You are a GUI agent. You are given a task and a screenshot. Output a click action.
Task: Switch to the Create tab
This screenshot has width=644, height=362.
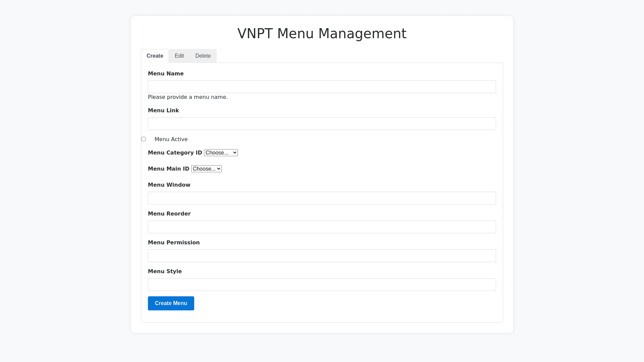coord(155,56)
